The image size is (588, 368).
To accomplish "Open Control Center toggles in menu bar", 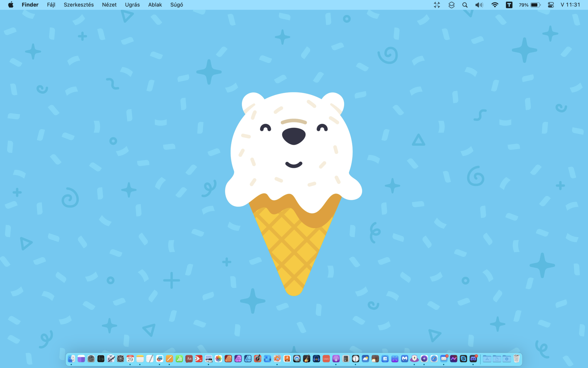I will tap(551, 5).
